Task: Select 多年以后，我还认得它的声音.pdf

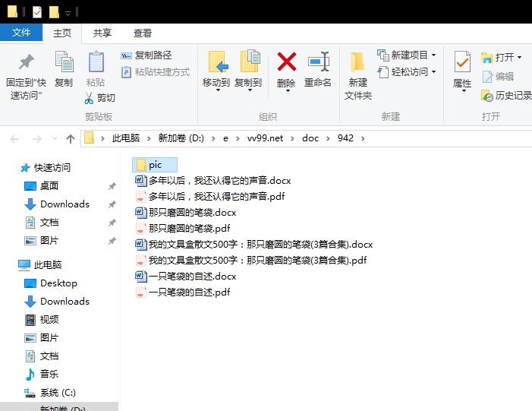Action: click(210, 196)
